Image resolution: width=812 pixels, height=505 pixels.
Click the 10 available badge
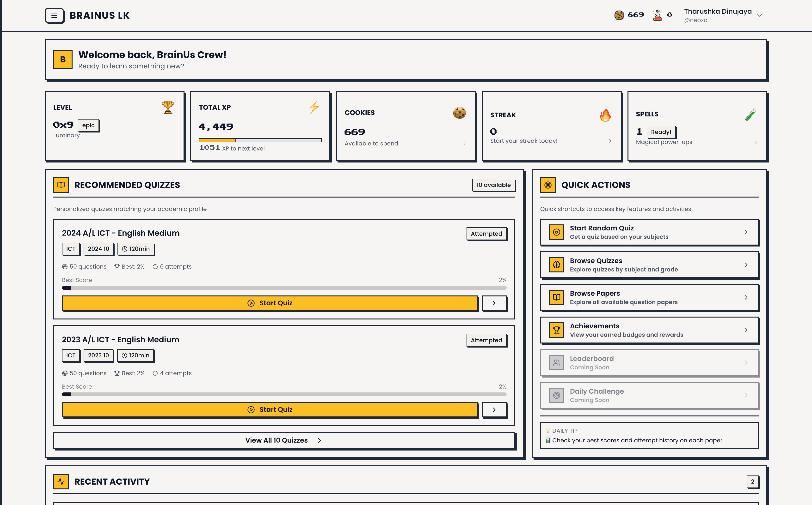pyautogui.click(x=493, y=185)
